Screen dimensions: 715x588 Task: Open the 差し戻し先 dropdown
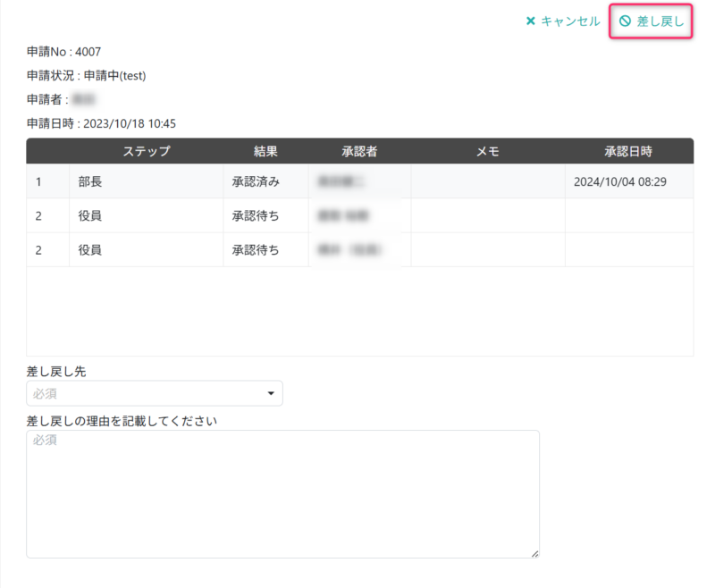(155, 393)
